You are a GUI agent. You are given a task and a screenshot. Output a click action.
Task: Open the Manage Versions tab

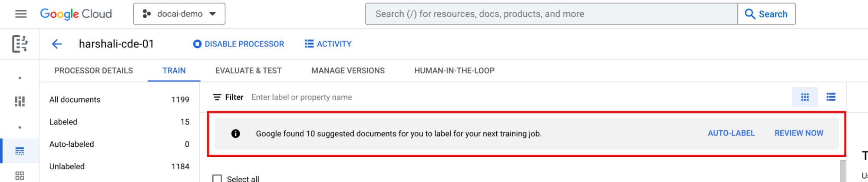[x=348, y=71]
